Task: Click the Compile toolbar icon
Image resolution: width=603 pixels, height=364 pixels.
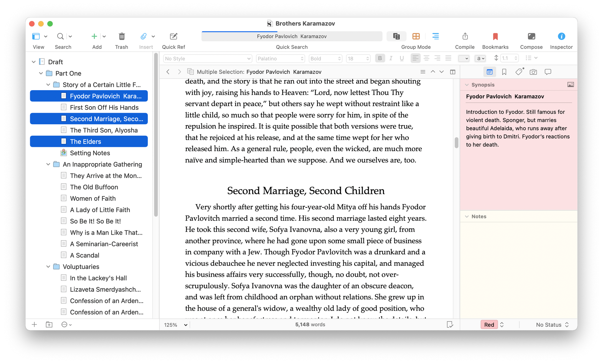Action: pos(465,36)
